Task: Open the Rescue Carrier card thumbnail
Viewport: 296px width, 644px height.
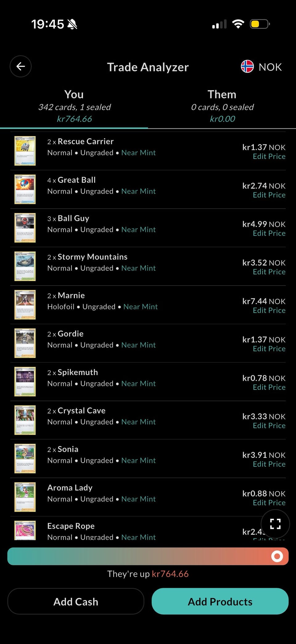Action: [25, 151]
